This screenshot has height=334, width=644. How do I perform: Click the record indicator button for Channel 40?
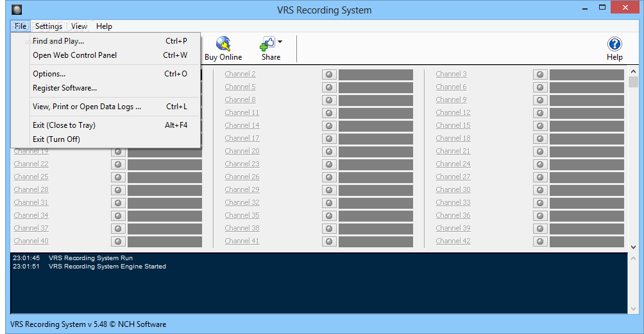(118, 242)
